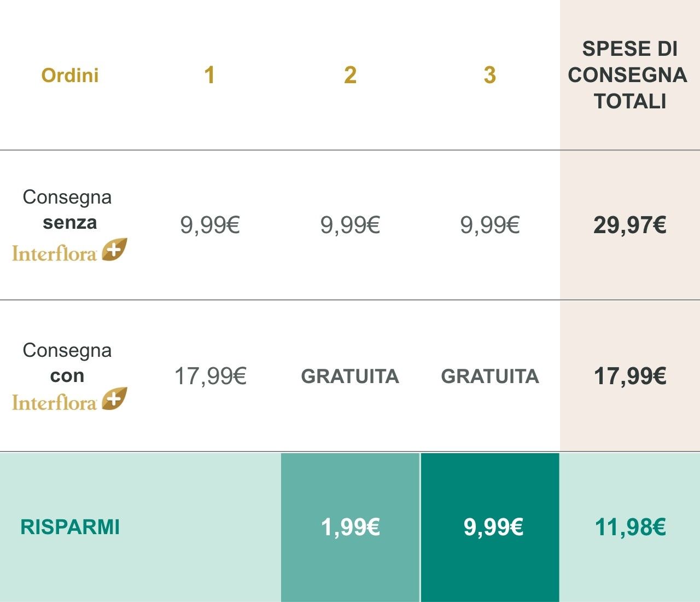Viewport: 700px width, 602px height.
Task: Select order number 1 header
Action: point(209,75)
